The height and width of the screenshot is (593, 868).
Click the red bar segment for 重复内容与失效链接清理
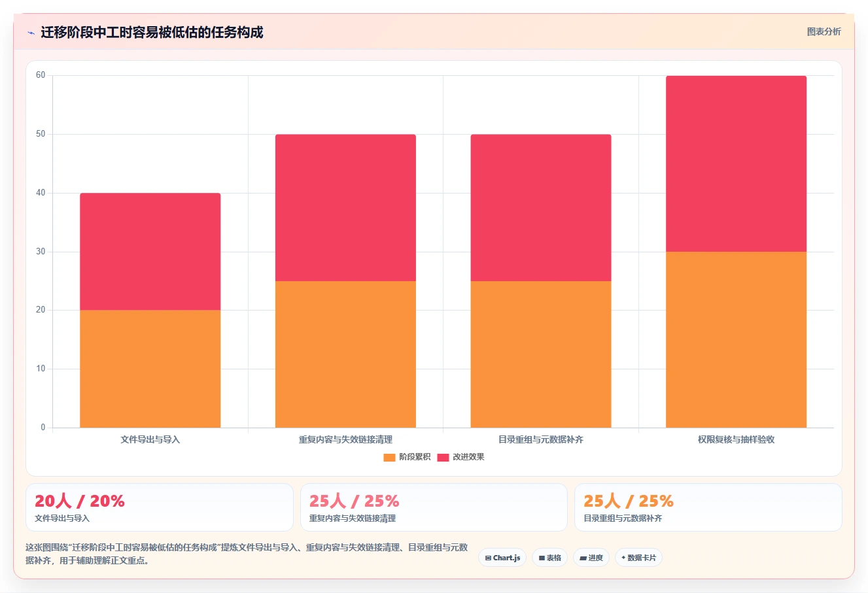[345, 208]
